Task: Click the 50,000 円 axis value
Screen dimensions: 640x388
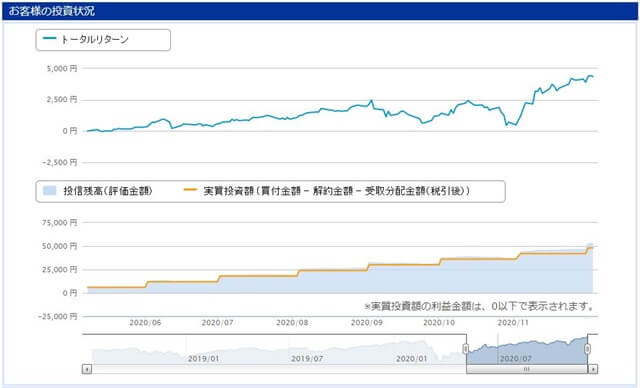Action: tap(60, 246)
